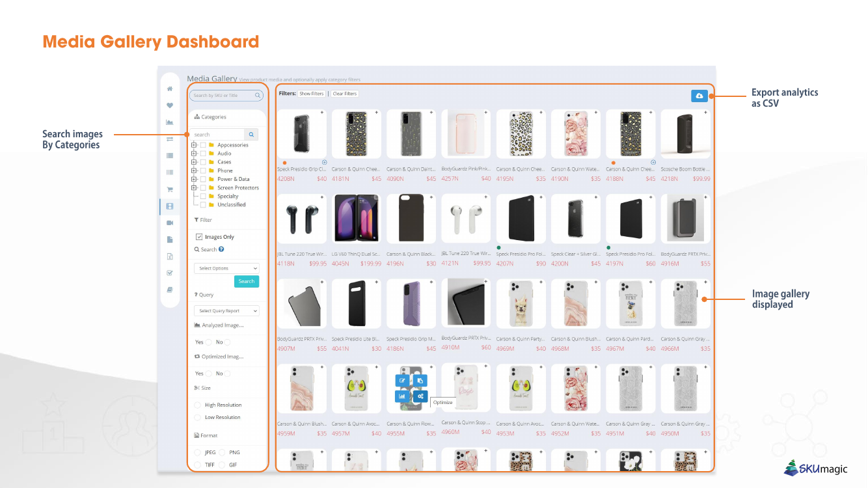Open the barcode icon in sidebar

(x=170, y=172)
